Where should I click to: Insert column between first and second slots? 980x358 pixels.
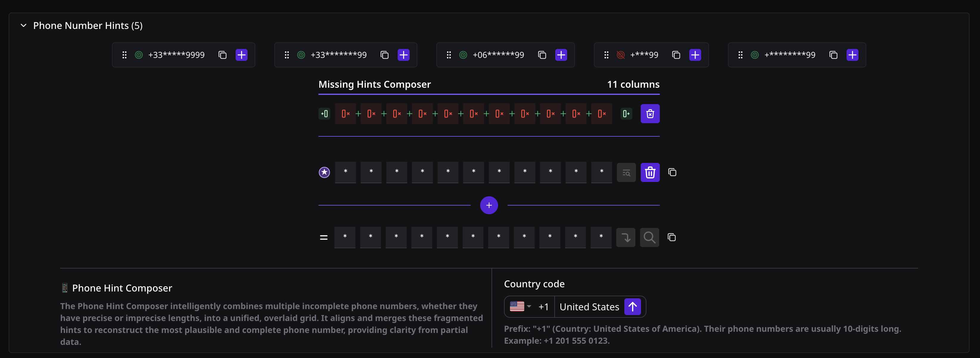point(358,113)
